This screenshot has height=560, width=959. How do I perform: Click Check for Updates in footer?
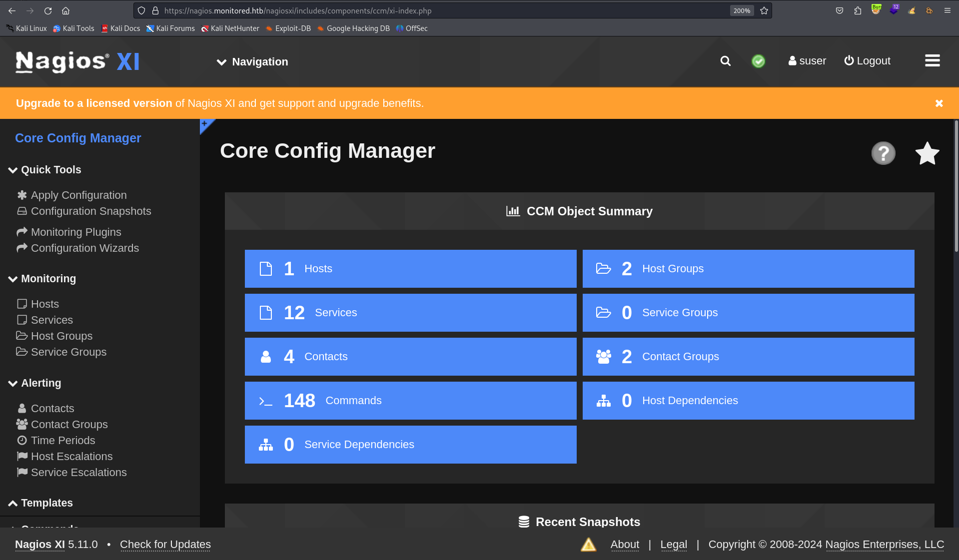pos(165,545)
